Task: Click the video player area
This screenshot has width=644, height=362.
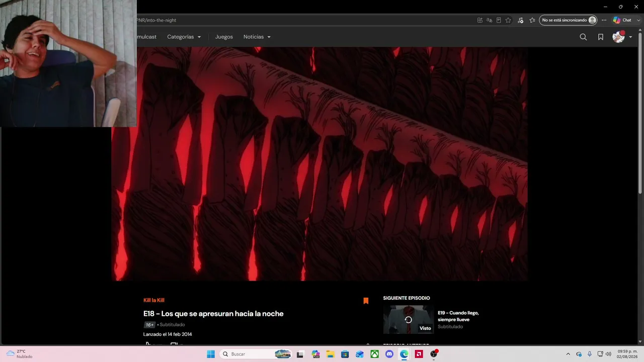Action: [319, 164]
